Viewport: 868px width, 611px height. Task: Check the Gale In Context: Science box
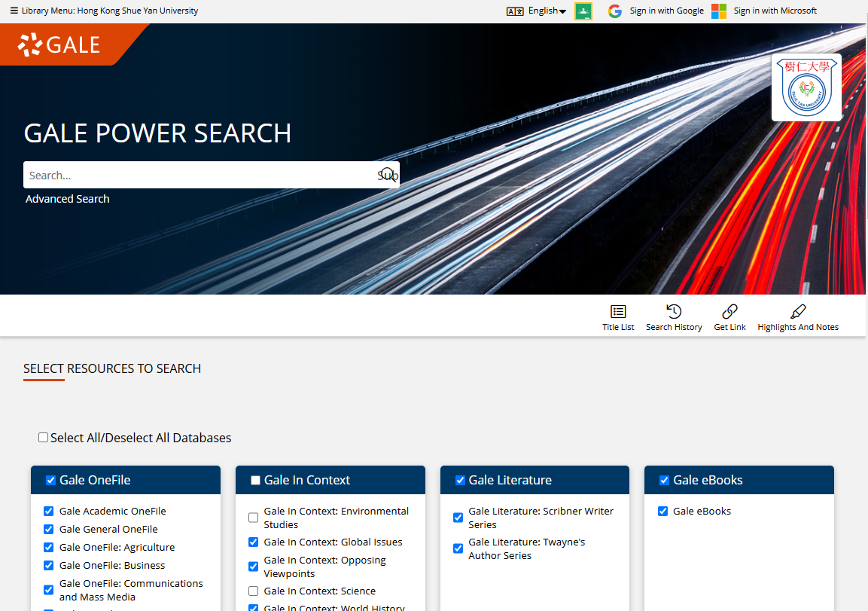(254, 591)
